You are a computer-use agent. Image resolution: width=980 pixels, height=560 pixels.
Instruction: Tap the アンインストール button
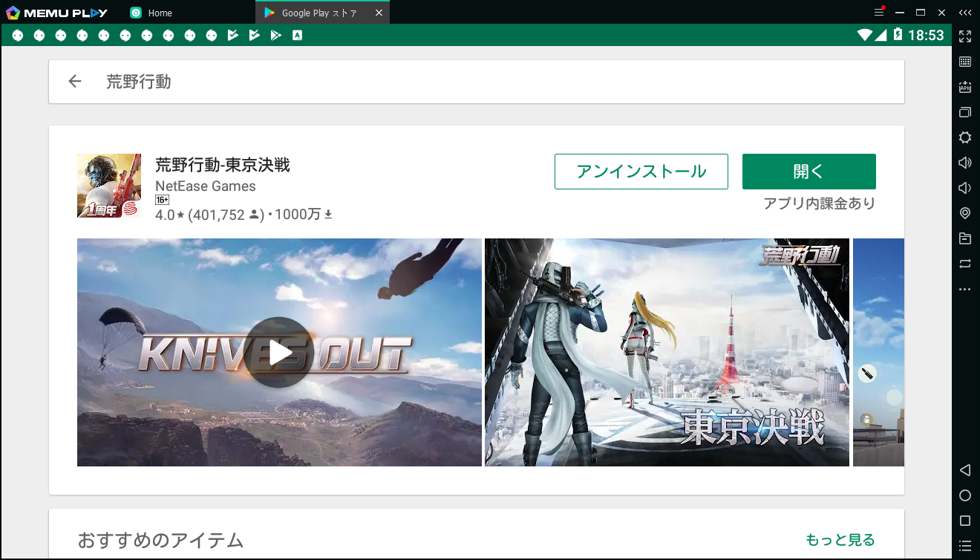tap(641, 172)
